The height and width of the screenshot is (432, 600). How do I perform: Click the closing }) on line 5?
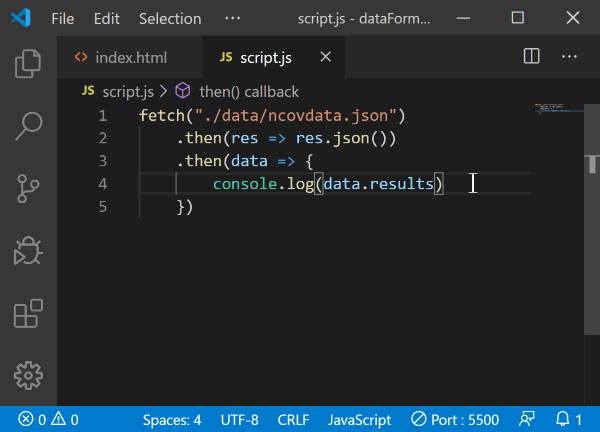click(185, 207)
